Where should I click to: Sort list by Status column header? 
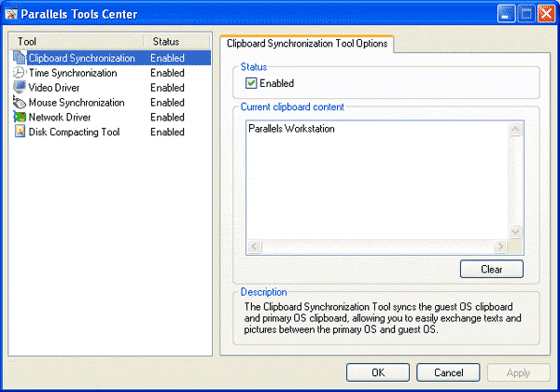tap(177, 42)
